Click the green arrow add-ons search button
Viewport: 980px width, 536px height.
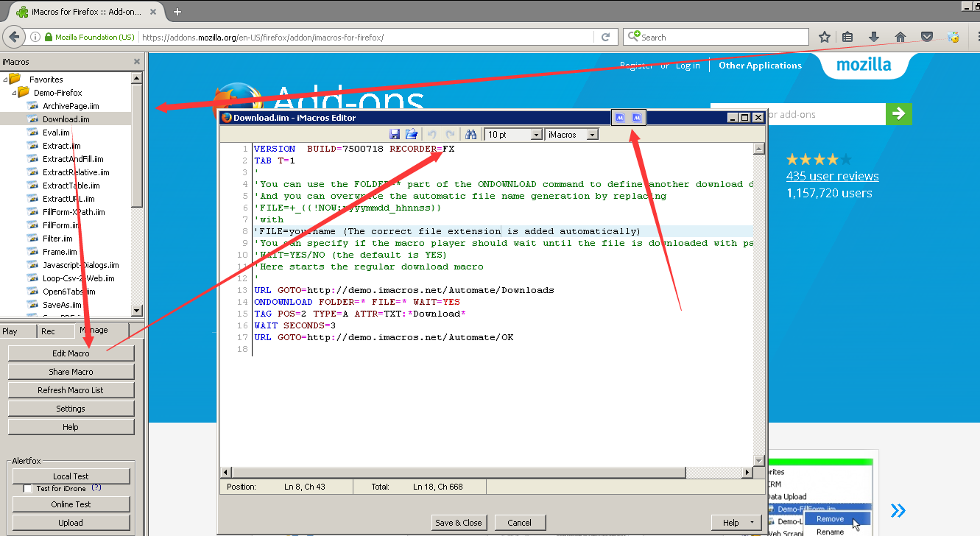coord(898,113)
